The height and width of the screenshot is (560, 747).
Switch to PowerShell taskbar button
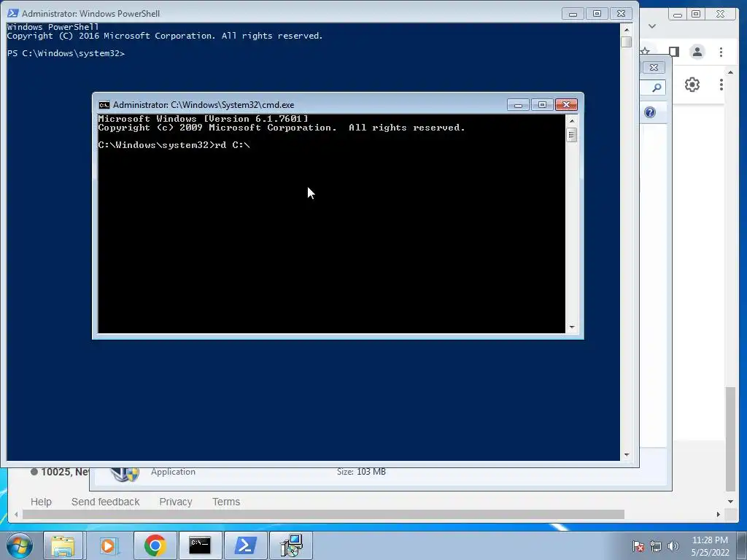245,545
